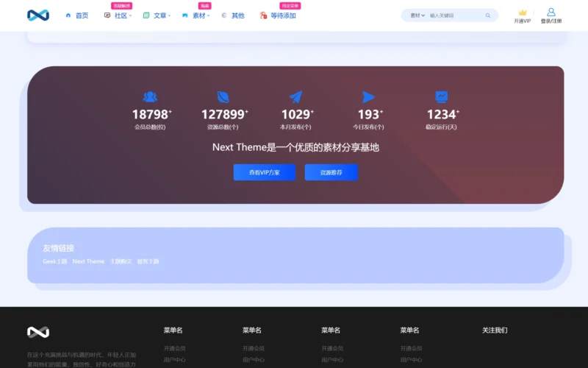Screen dimensions: 588x368
Task: Click the search magnifier icon
Action: tap(488, 15)
